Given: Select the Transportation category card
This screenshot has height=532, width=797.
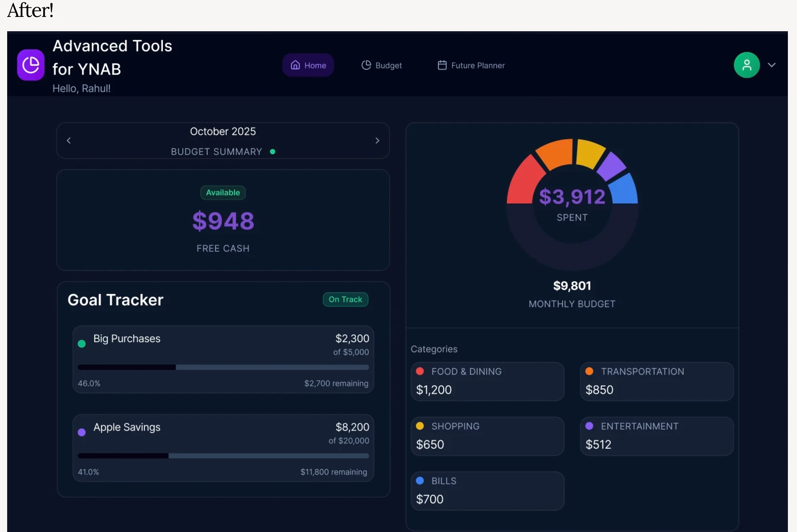Looking at the screenshot, I should (x=656, y=381).
